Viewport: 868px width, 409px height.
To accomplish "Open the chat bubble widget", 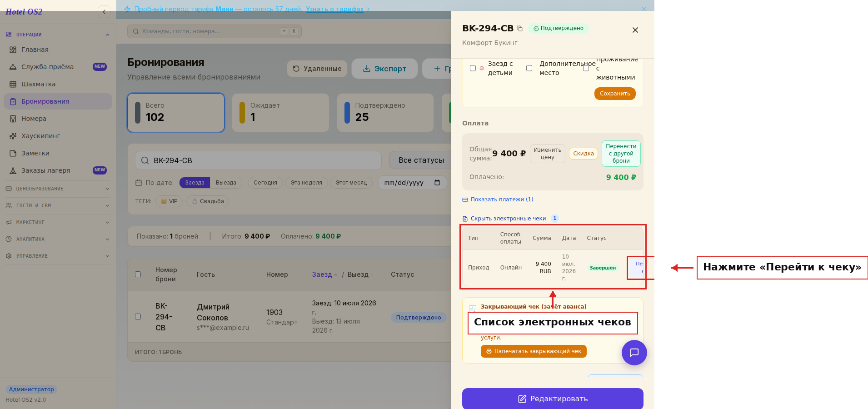I will pos(634,353).
